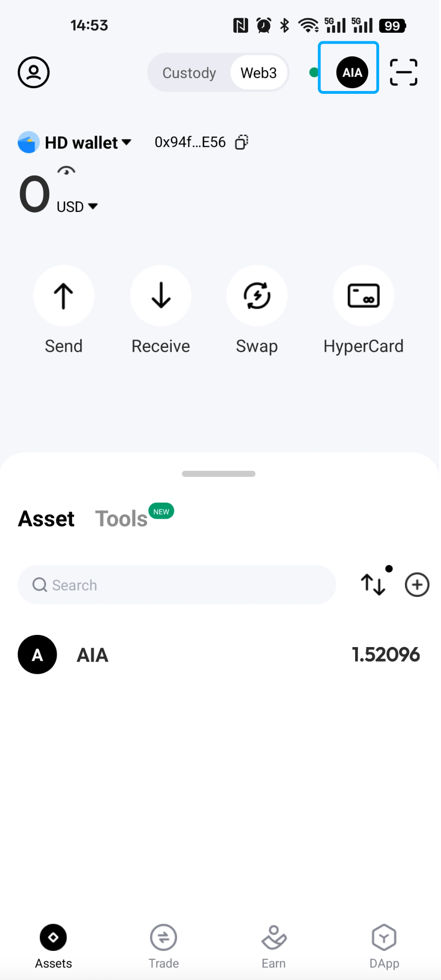Sort assets with the up-down arrows
The height and width of the screenshot is (980, 441).
coord(373,585)
